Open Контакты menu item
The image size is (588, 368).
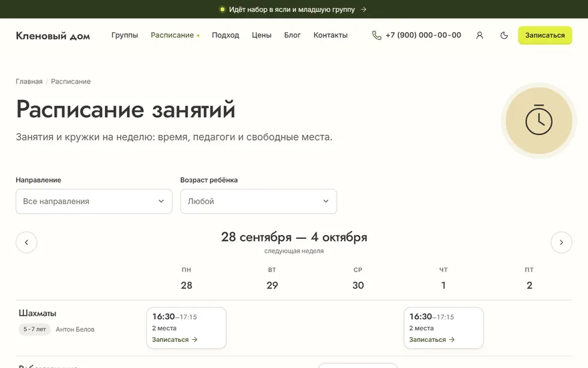point(330,35)
